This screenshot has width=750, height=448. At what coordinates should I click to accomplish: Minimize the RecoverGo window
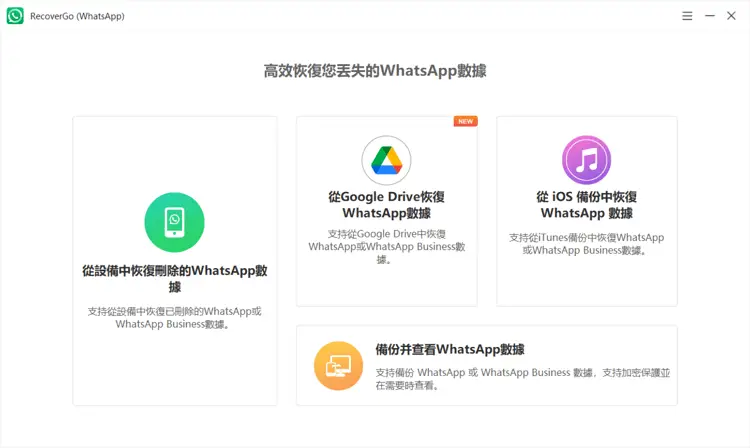coord(710,16)
